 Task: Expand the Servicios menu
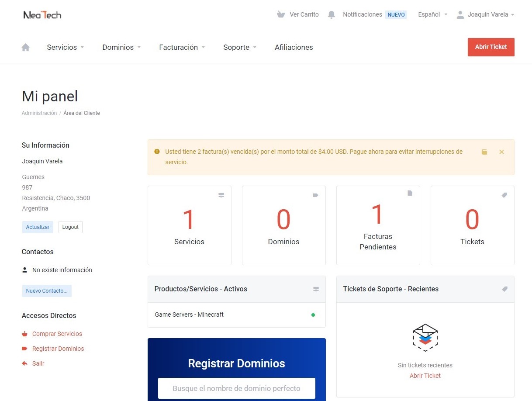coord(66,47)
